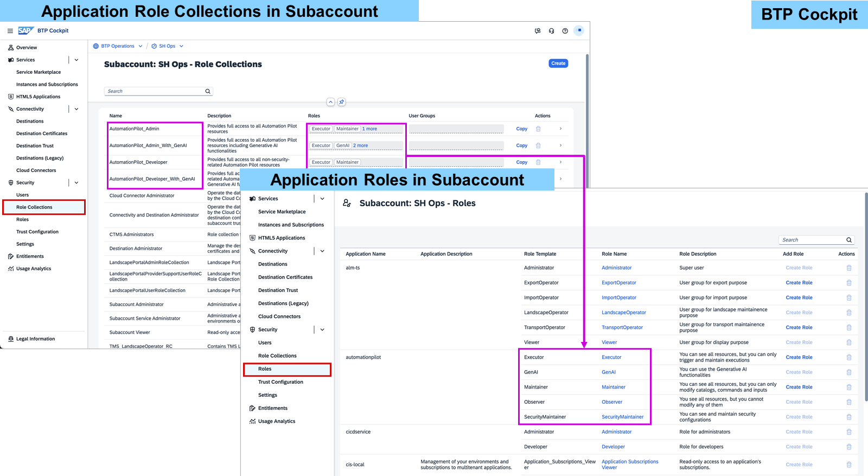Click the trash icon in the AutomationPilot_Developer row
This screenshot has width=868, height=476.
pyautogui.click(x=538, y=162)
